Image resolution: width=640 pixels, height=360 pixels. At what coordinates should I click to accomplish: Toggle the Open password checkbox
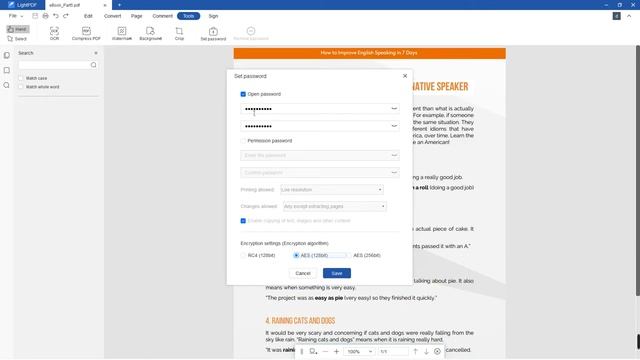[243, 94]
